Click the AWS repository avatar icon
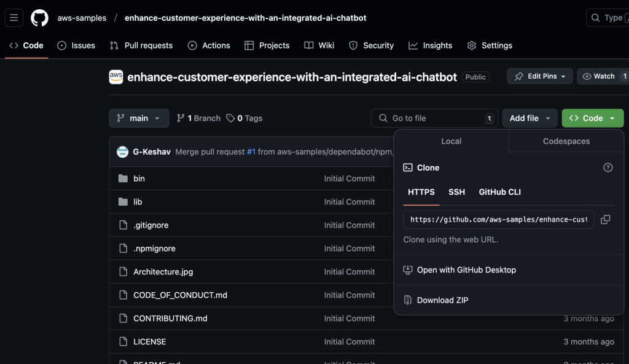Viewport: 629px width, 364px height. (x=116, y=77)
